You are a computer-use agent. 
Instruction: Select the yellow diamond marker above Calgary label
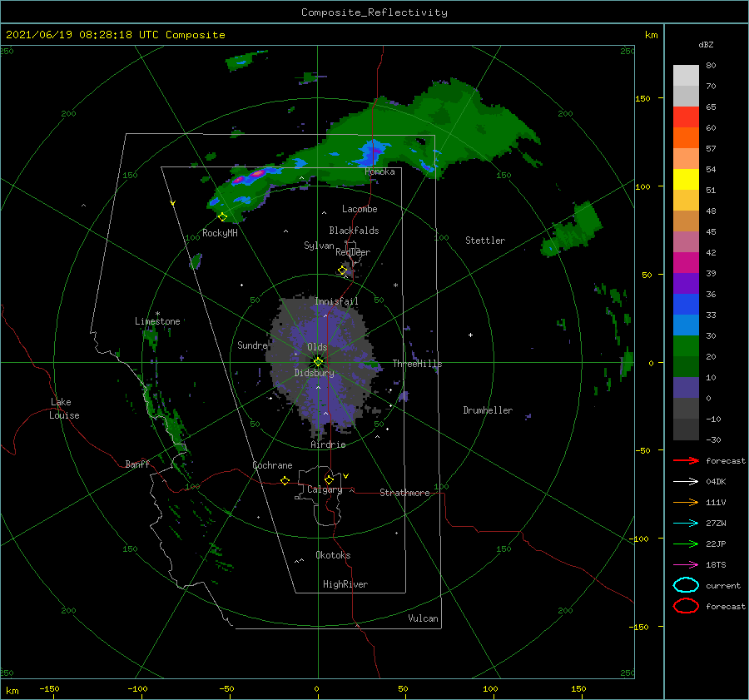[x=329, y=479]
